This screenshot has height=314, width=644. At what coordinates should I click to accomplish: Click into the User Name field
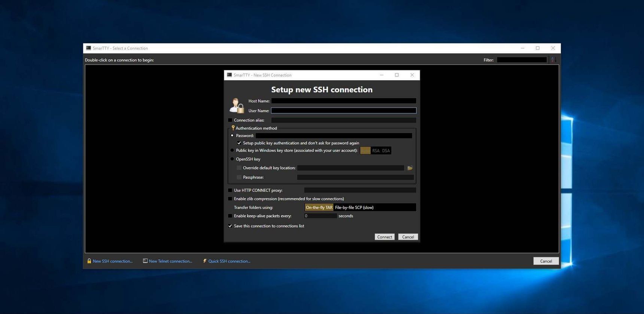[344, 111]
